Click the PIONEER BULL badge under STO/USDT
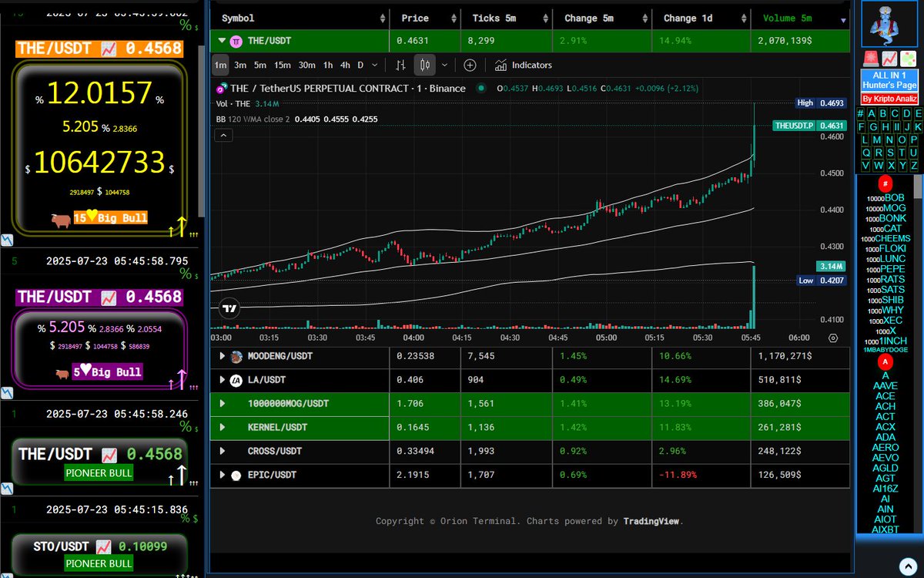The width and height of the screenshot is (924, 578). pos(99,564)
